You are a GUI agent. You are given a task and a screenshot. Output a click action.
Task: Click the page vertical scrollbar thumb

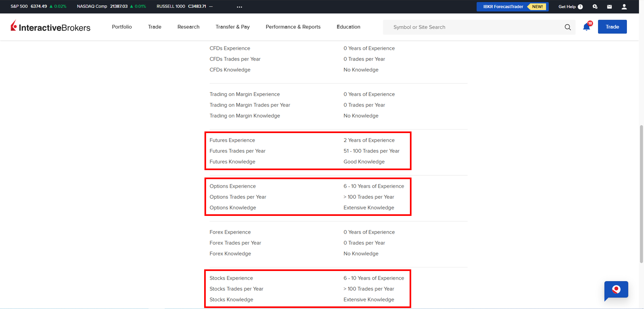pos(641,193)
